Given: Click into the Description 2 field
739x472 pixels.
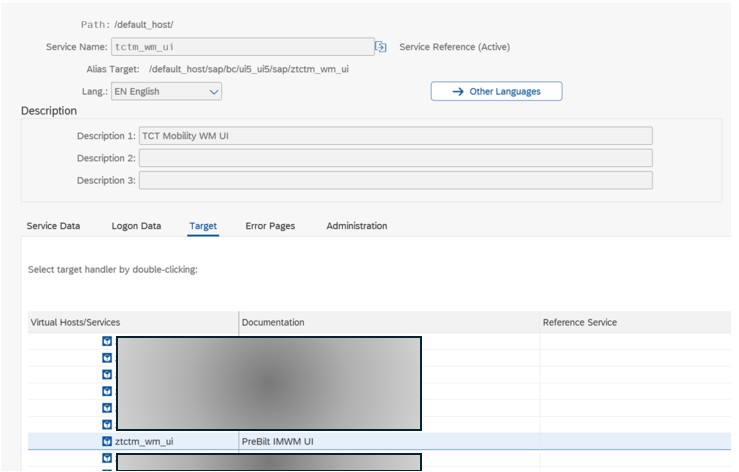Looking at the screenshot, I should click(x=395, y=158).
